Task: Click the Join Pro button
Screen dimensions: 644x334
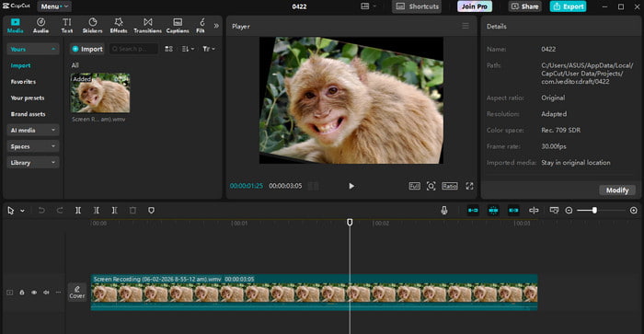Action: coord(475,6)
